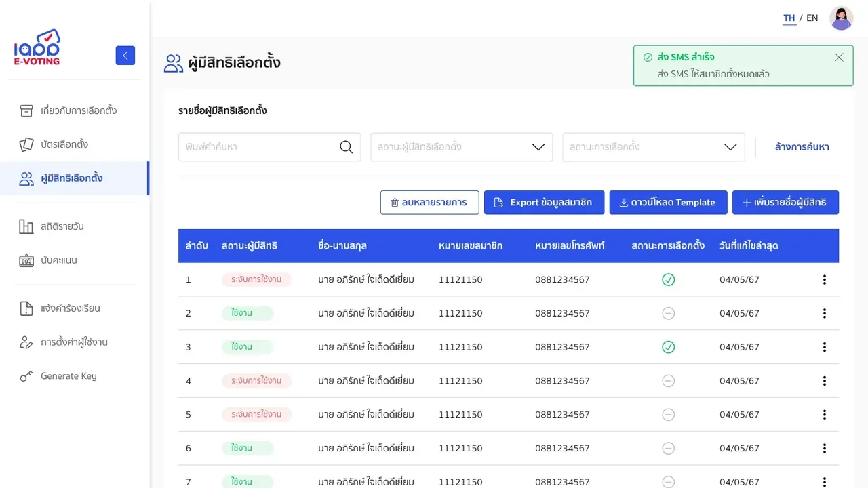Image resolution: width=868 pixels, height=488 pixels.
Task: Open Generate Key in the sidebar
Action: pyautogui.click(x=75, y=376)
